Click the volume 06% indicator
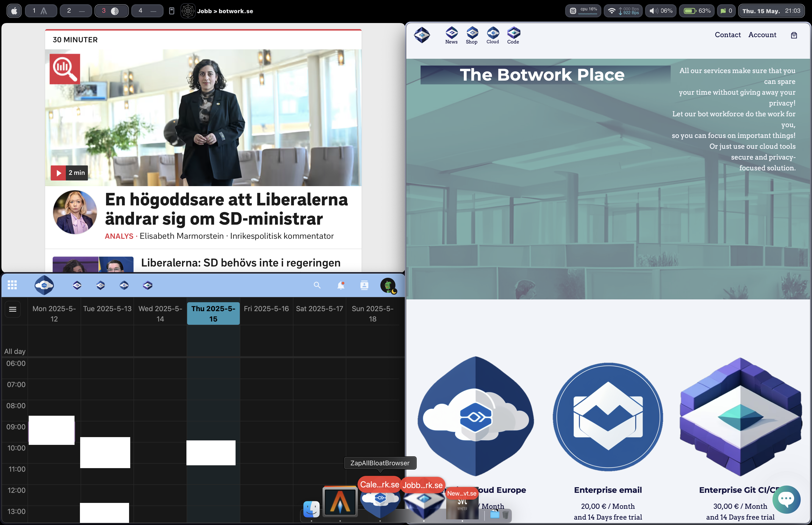Image resolution: width=812 pixels, height=525 pixels. pos(661,11)
